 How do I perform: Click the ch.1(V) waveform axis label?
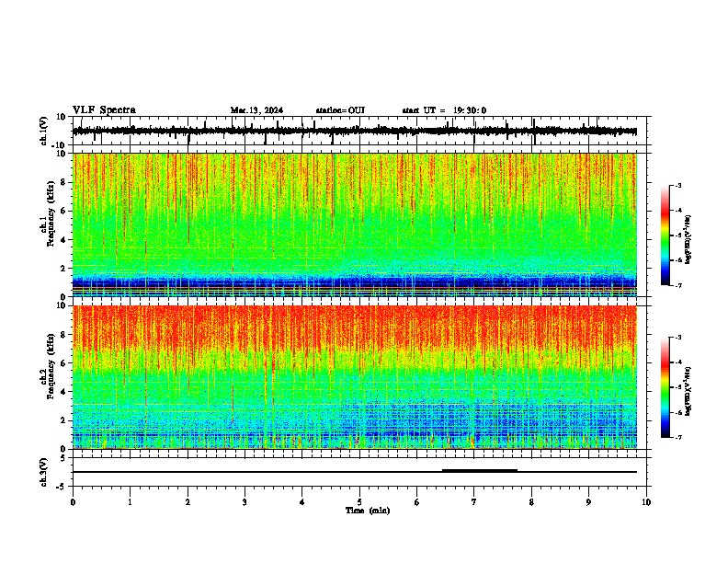point(44,131)
